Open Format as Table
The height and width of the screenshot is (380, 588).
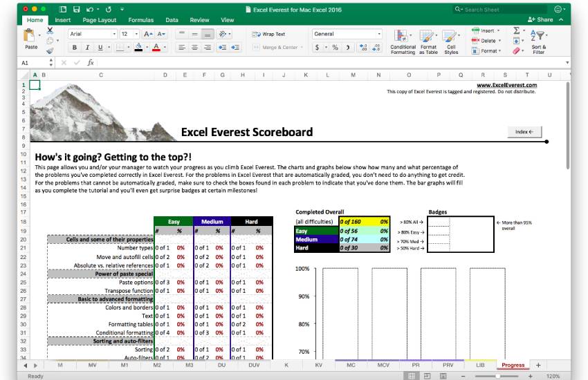click(x=428, y=42)
